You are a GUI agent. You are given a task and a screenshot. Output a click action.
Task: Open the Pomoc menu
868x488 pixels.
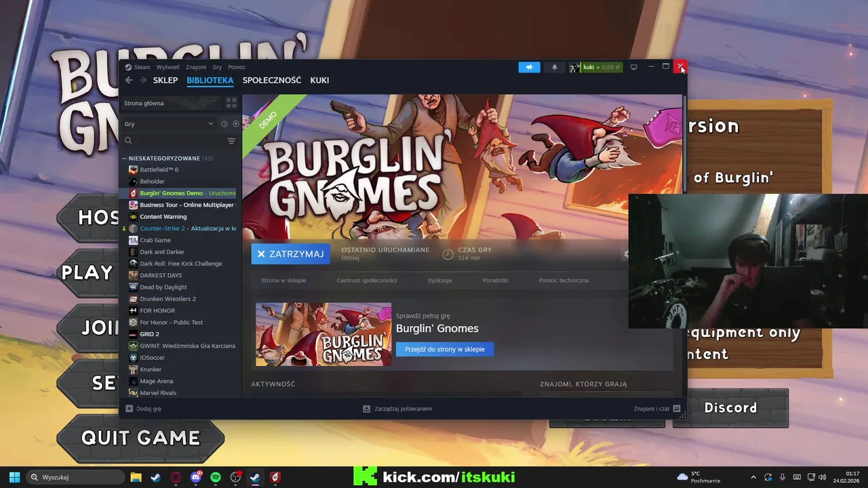tap(237, 67)
